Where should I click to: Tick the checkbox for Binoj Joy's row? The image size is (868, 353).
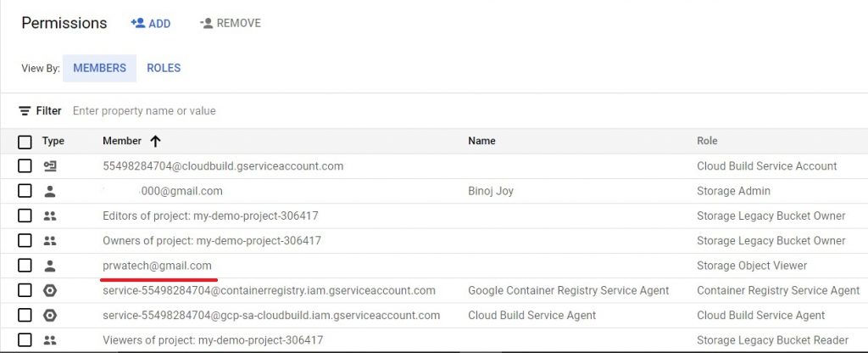(x=25, y=191)
